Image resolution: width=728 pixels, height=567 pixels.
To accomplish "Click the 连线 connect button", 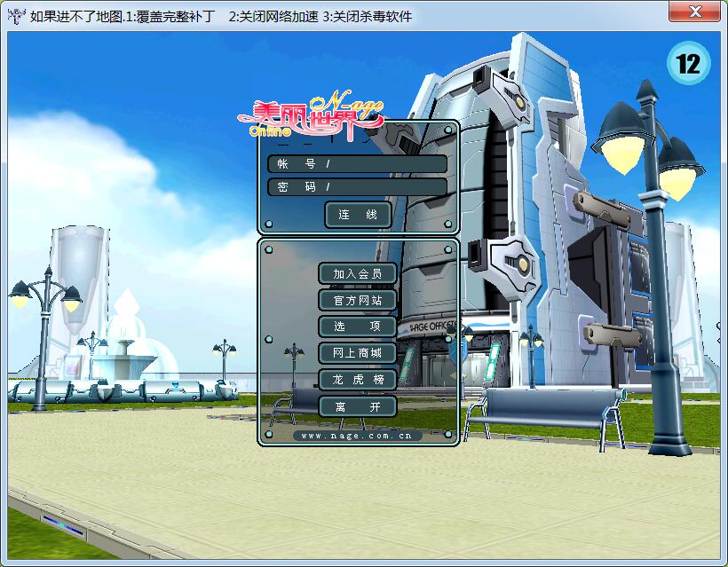I will coord(358,215).
